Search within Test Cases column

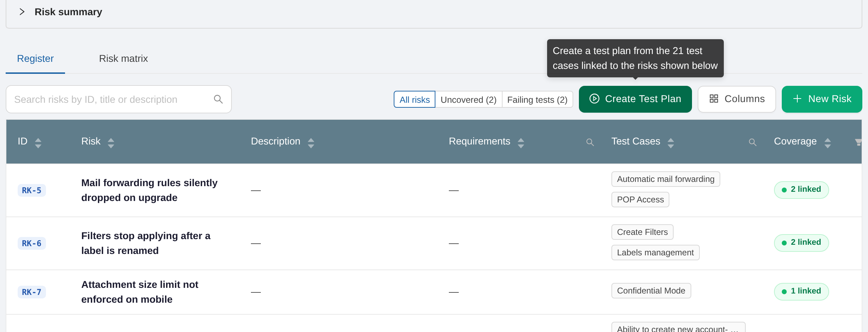(752, 142)
